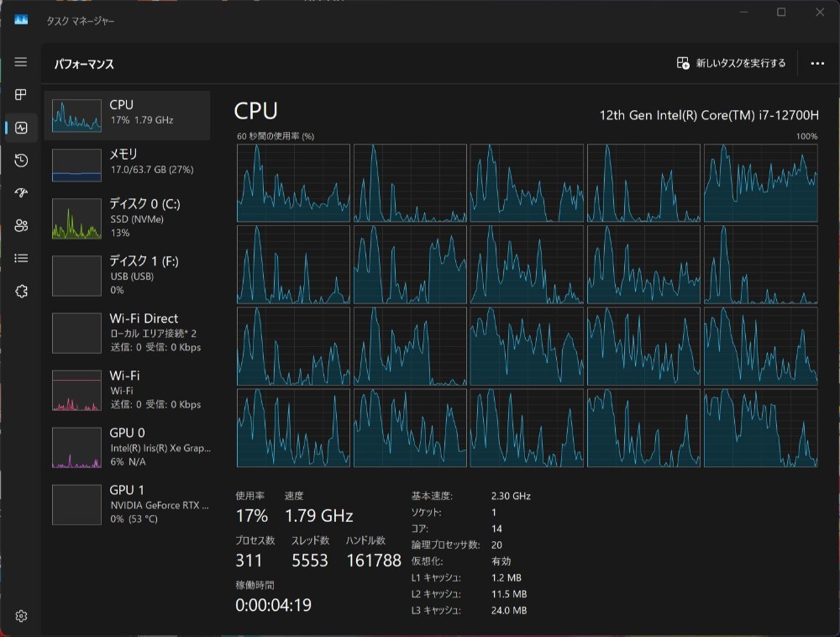The width and height of the screenshot is (840, 637).
Task: Click the GPU 1 mini graph thumbnail
Action: point(76,505)
